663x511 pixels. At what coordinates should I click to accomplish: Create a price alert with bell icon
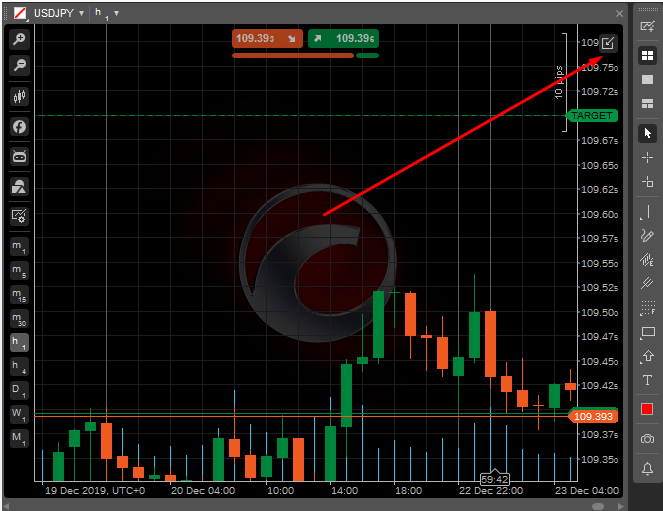(647, 468)
